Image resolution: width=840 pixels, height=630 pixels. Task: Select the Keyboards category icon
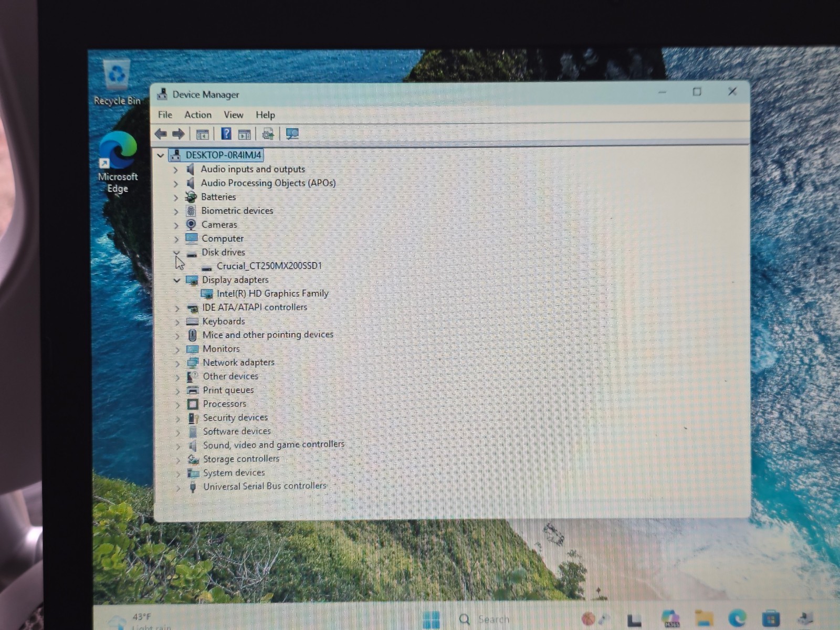pos(192,321)
